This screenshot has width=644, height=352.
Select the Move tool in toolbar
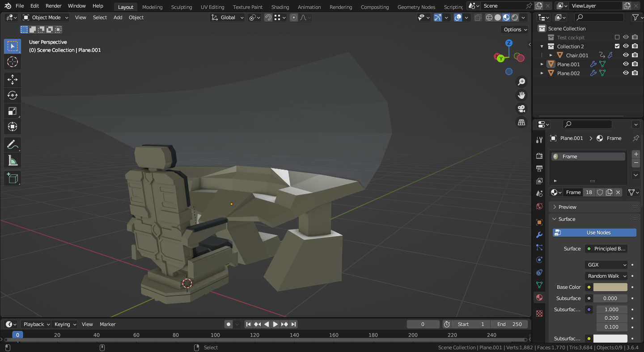coord(13,80)
